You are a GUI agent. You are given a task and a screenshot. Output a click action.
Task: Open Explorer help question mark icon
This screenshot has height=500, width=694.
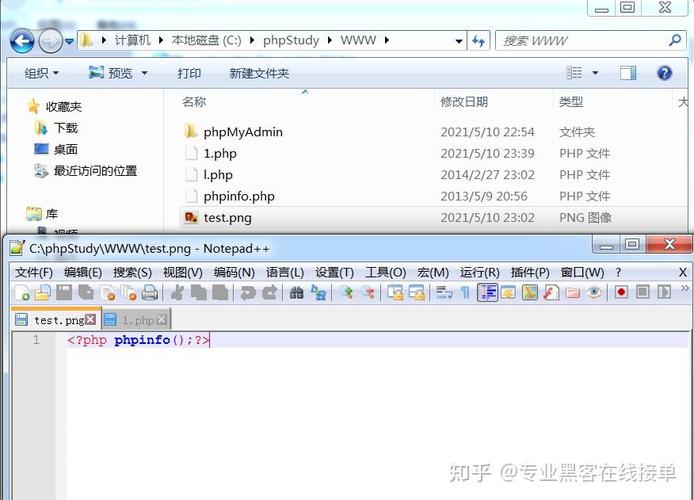point(664,73)
